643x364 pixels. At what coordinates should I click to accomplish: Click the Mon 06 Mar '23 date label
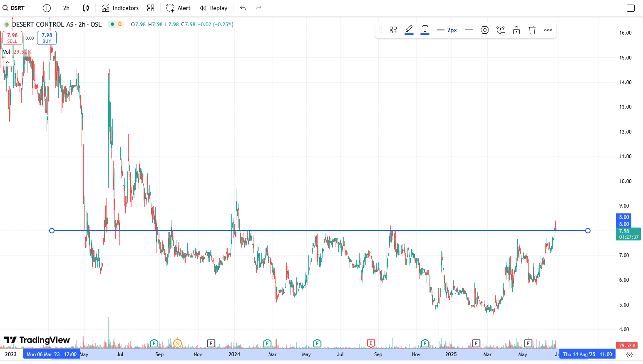pyautogui.click(x=52, y=354)
